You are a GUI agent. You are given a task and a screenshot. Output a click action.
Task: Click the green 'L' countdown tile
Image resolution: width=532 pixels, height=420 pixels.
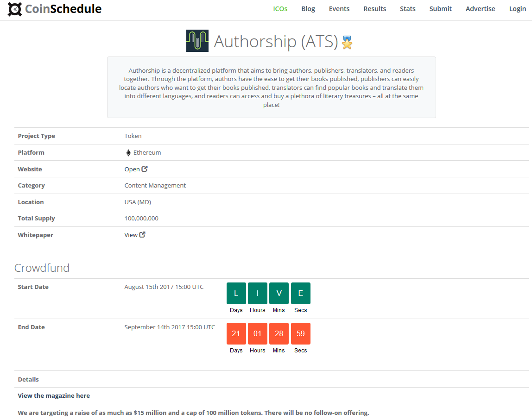236,293
